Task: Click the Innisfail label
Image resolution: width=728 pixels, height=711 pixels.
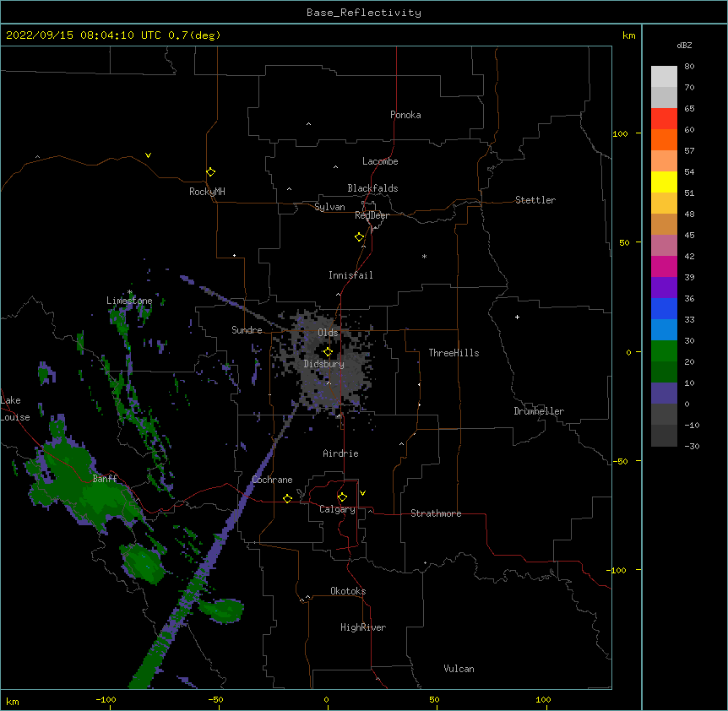Action: click(350, 275)
